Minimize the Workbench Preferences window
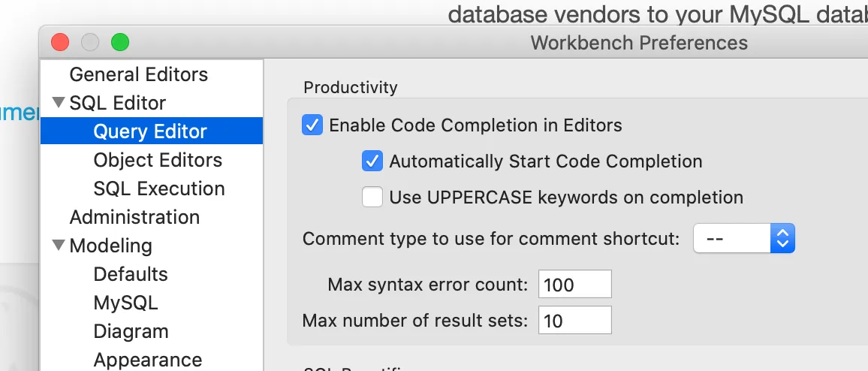Image resolution: width=868 pixels, height=371 pixels. (x=90, y=42)
